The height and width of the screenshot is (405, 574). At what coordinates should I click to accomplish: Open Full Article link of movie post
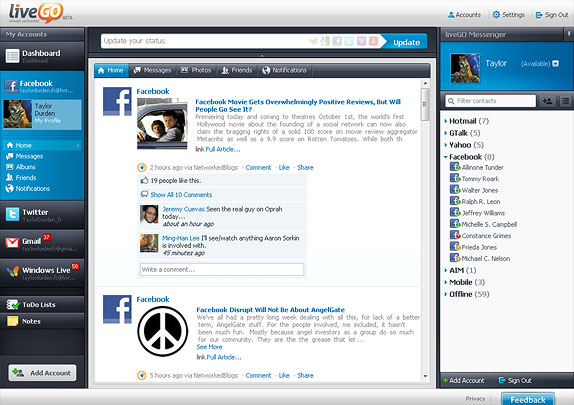point(223,149)
